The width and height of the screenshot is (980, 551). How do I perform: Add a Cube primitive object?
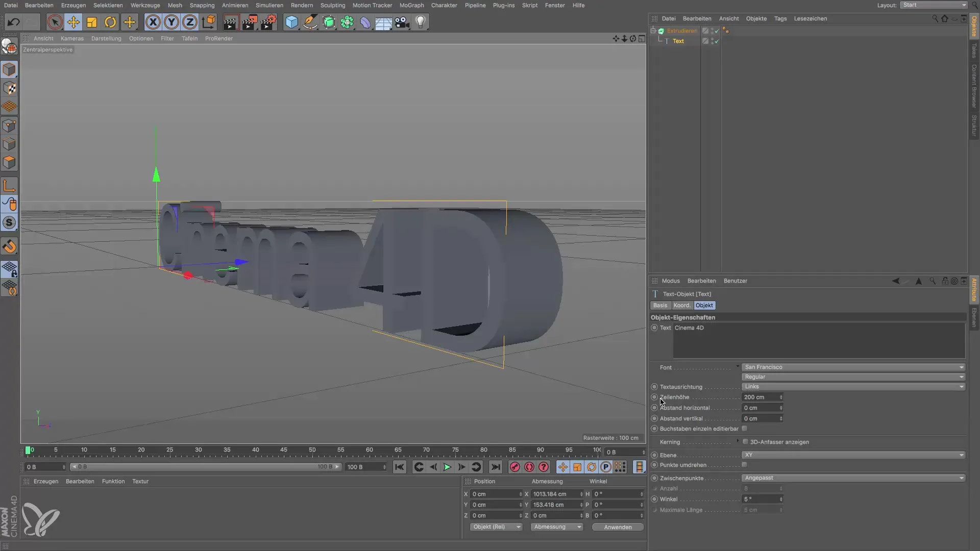291,22
